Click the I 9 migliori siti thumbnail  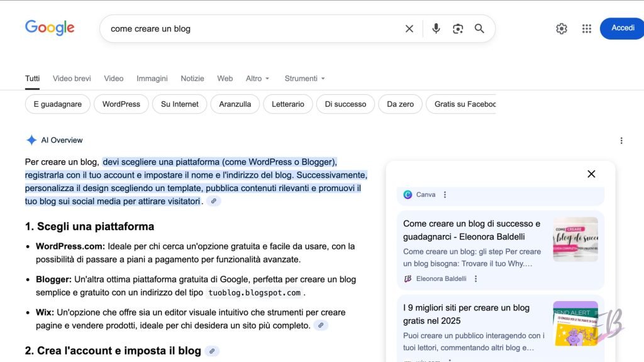pos(575,324)
